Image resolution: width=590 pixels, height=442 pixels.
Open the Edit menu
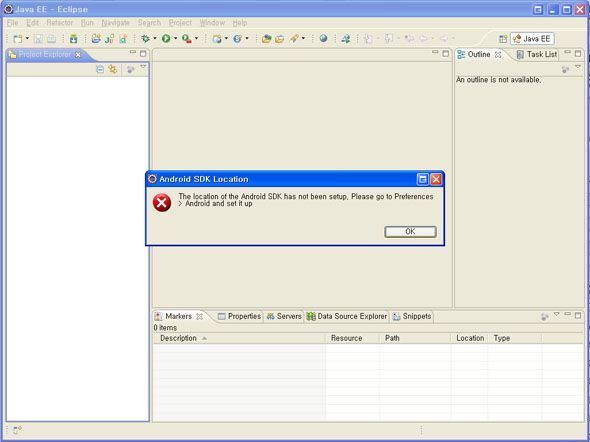coord(32,23)
